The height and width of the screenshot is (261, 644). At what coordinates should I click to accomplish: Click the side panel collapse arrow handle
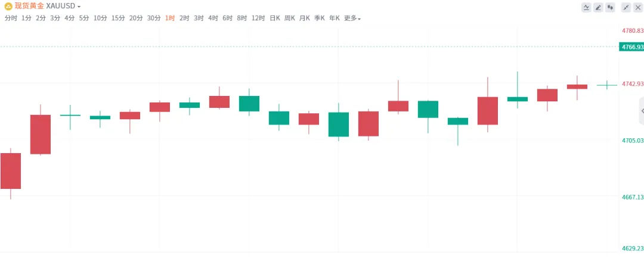coord(642,111)
